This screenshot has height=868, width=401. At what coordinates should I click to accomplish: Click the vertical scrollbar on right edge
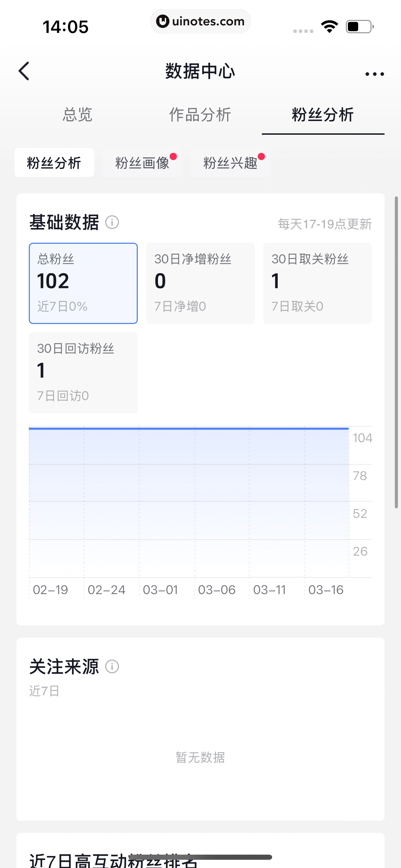396,352
